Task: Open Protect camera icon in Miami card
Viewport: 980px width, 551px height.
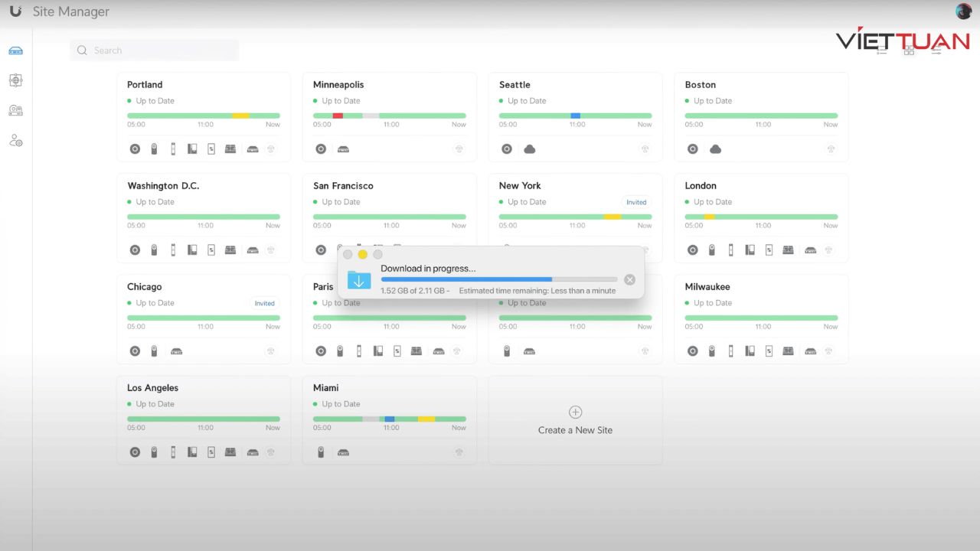Action: tap(321, 452)
